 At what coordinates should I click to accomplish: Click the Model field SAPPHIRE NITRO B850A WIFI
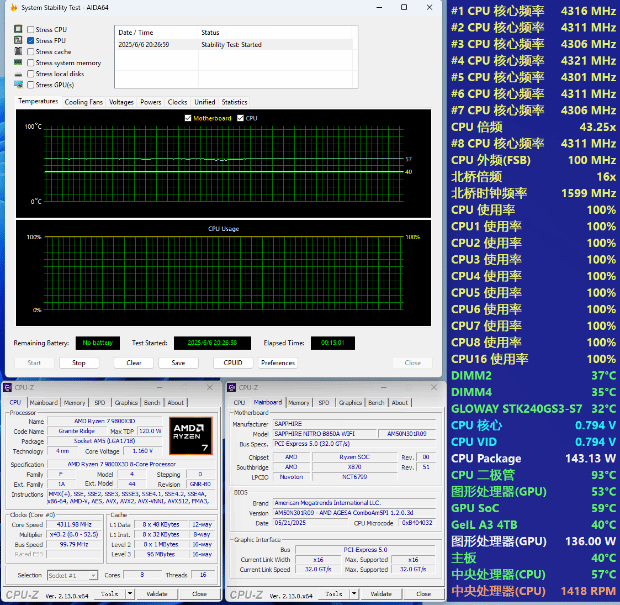(x=325, y=434)
